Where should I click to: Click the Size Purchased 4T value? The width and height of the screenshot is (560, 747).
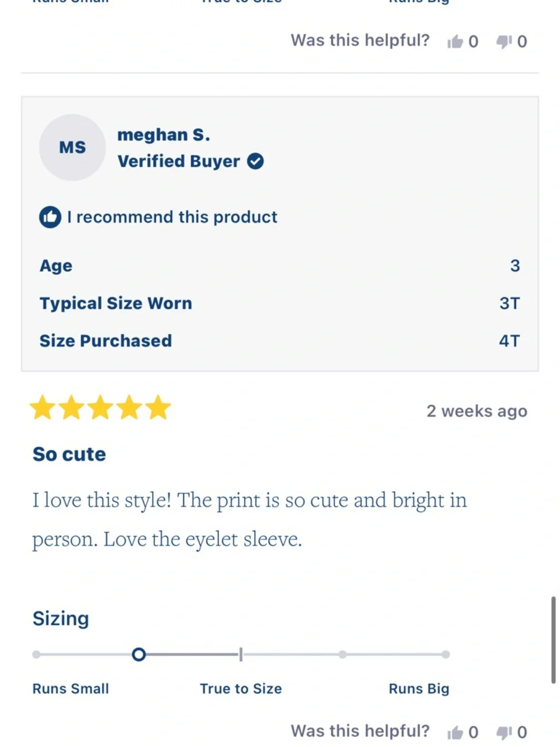click(510, 341)
